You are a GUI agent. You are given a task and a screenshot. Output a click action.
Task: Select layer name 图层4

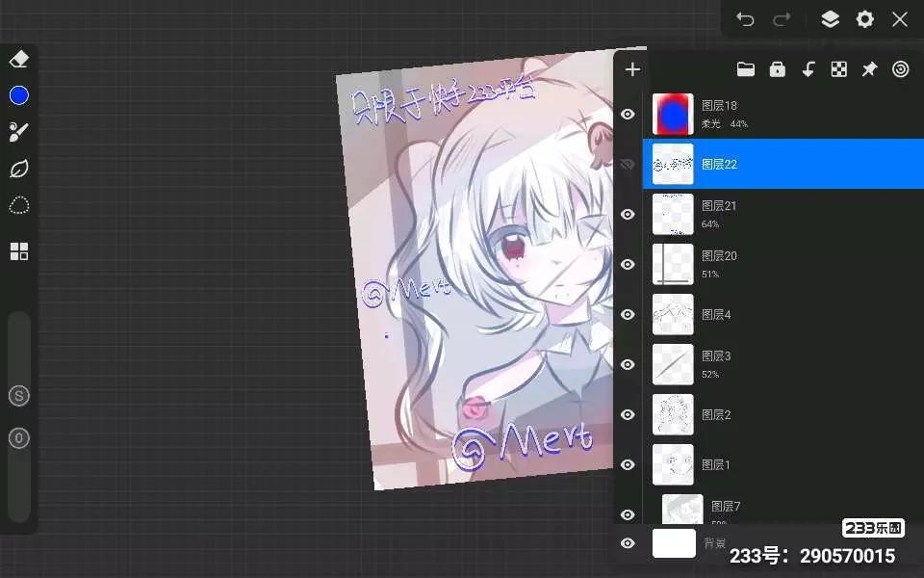click(716, 314)
